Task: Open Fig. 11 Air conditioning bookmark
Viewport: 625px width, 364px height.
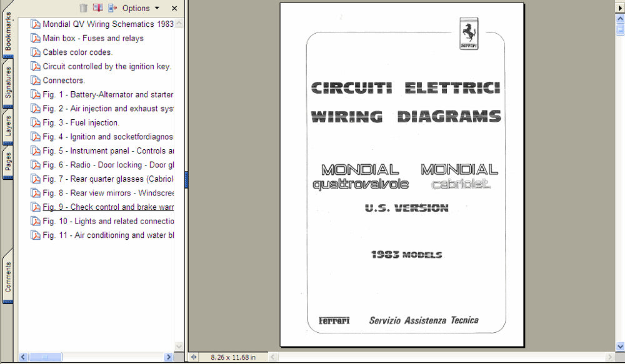Action: click(107, 235)
